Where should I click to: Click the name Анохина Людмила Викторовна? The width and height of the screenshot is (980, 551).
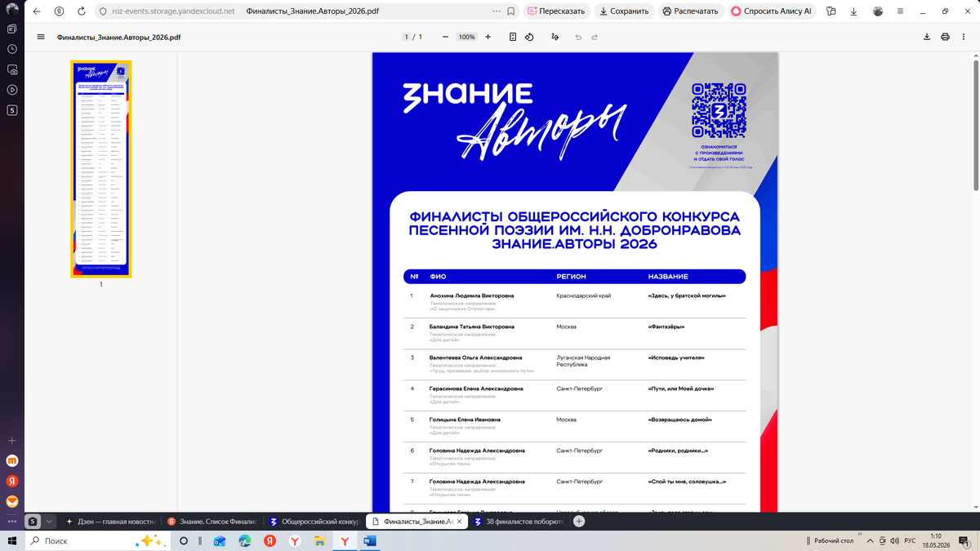point(472,295)
